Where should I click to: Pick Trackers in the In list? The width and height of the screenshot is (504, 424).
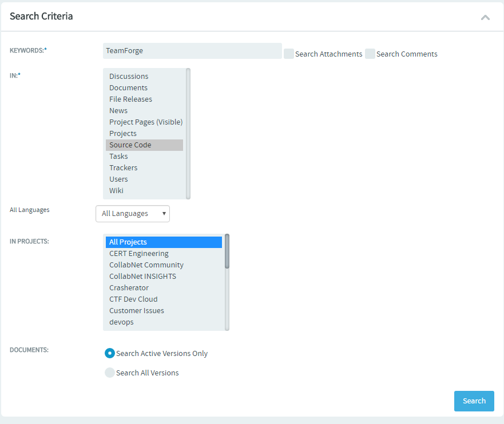pyautogui.click(x=144, y=168)
